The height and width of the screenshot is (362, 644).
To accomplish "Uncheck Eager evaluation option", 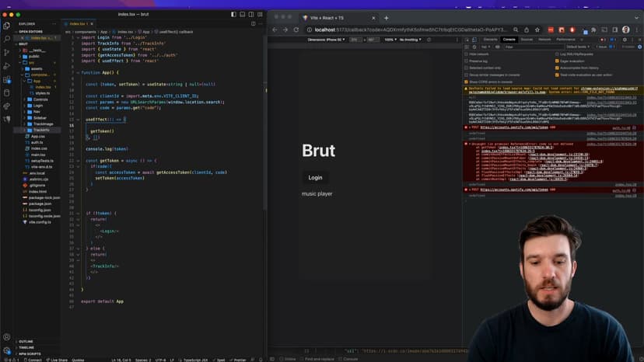I will coord(557,61).
